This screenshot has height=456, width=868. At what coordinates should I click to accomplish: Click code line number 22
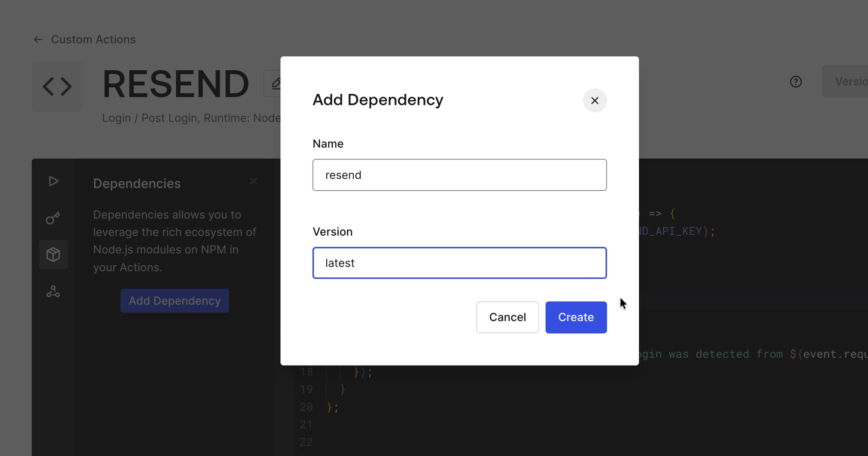307,442
